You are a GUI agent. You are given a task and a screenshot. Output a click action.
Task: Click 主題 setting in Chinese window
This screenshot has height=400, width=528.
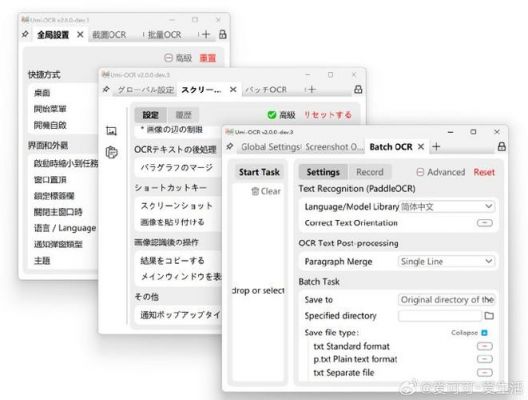42,260
